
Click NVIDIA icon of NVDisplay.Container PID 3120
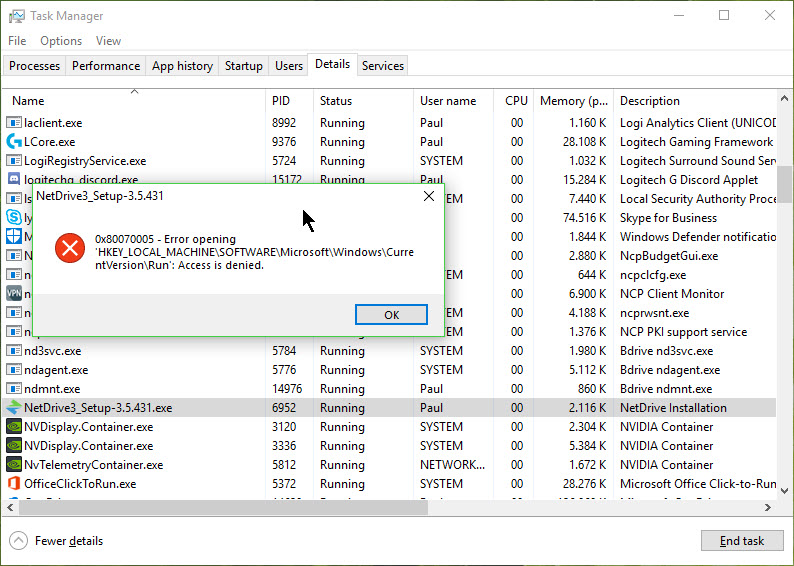click(x=14, y=427)
